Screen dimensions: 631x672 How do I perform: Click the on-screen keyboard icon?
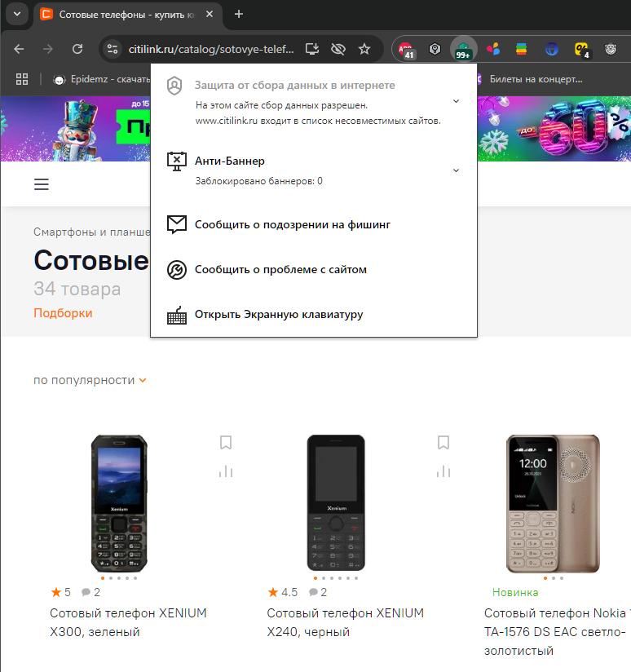click(176, 316)
